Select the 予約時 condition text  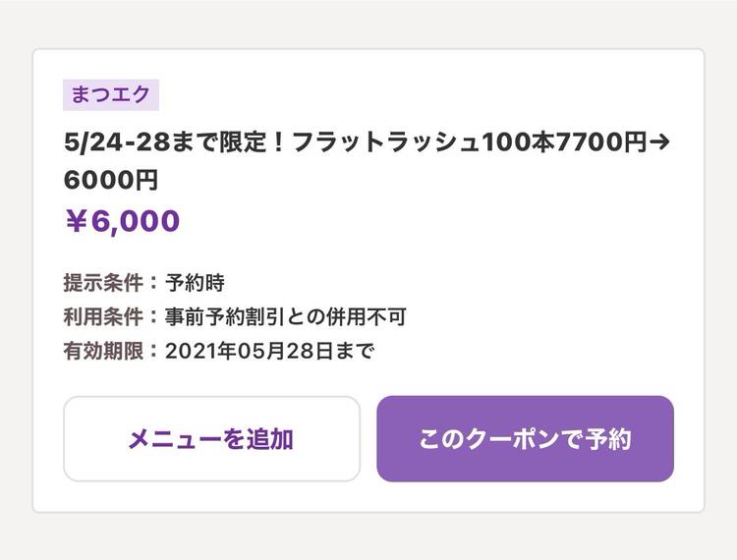[x=195, y=284]
